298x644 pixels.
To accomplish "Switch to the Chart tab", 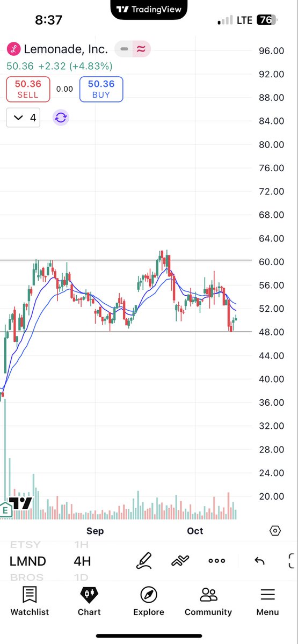I will tap(89, 601).
